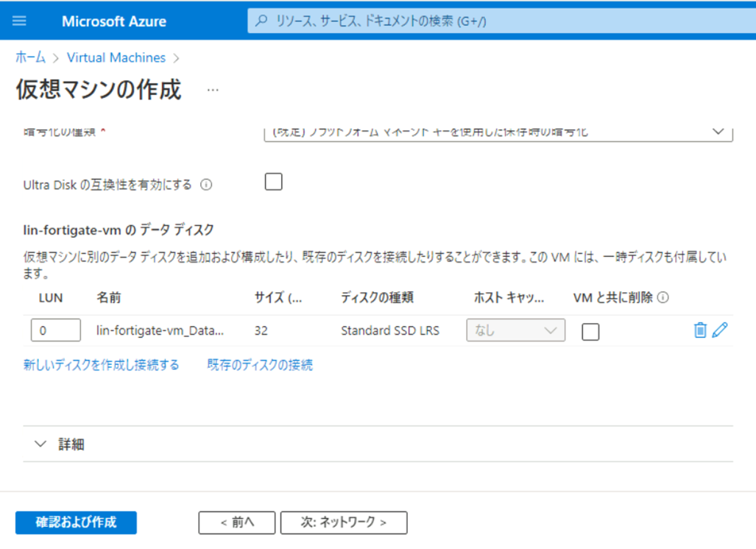Check the delete with VM checkbox

click(x=590, y=332)
